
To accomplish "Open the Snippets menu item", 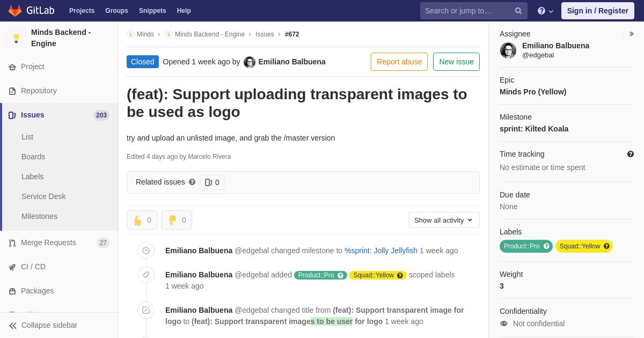I will [152, 11].
